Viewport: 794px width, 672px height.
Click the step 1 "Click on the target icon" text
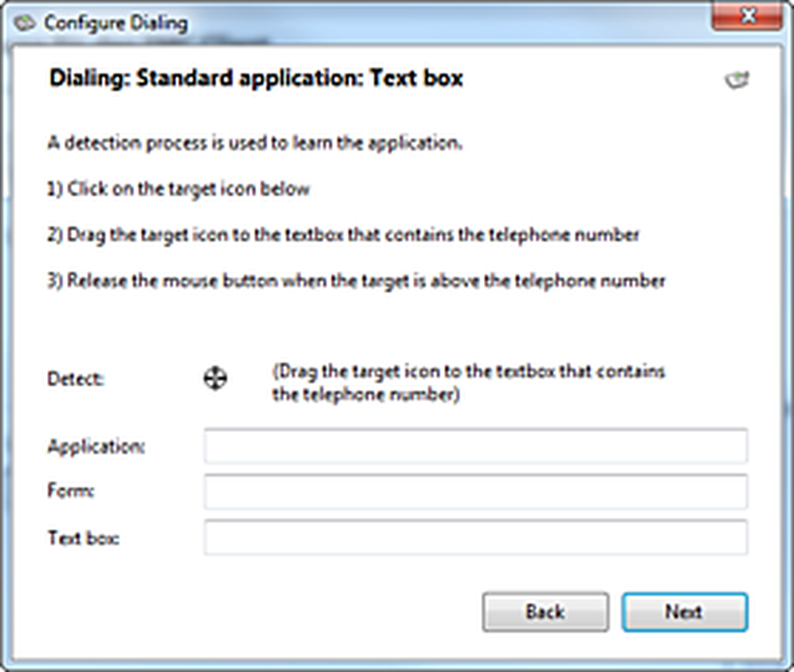point(178,189)
